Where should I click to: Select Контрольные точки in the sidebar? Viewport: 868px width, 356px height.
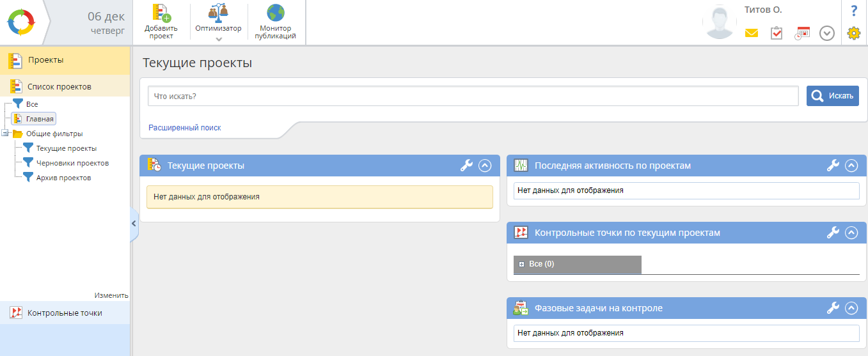(64, 313)
